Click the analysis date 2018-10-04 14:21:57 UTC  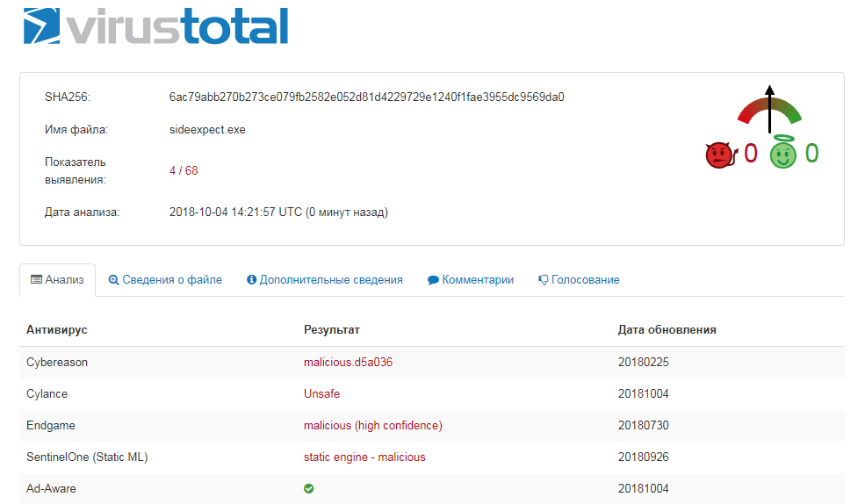point(278,212)
